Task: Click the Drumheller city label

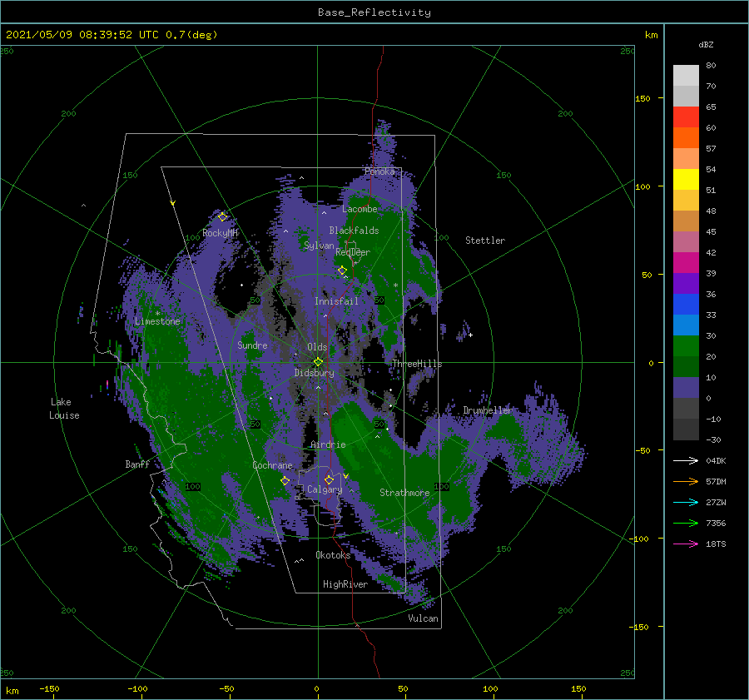Action: pos(487,410)
